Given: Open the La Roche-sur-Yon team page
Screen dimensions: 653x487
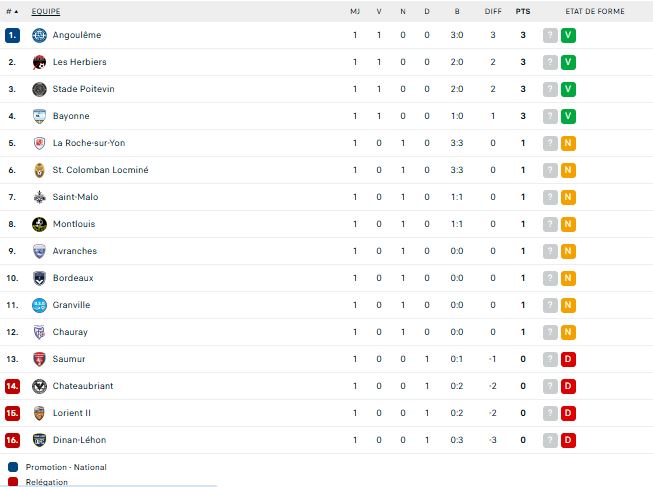Looking at the screenshot, I should click(89, 143).
